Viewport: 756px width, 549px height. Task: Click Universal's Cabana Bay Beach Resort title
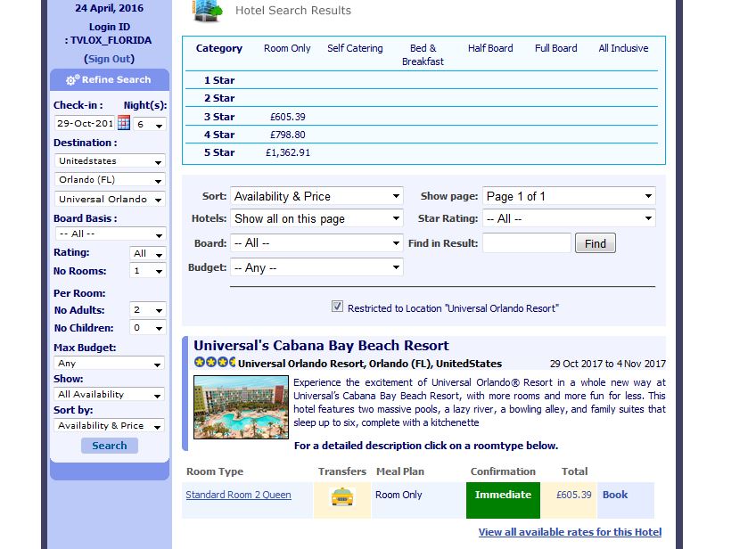point(321,346)
